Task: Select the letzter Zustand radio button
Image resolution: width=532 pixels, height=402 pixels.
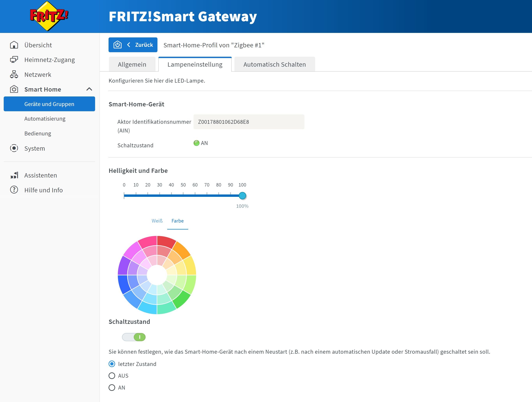Action: coord(112,364)
